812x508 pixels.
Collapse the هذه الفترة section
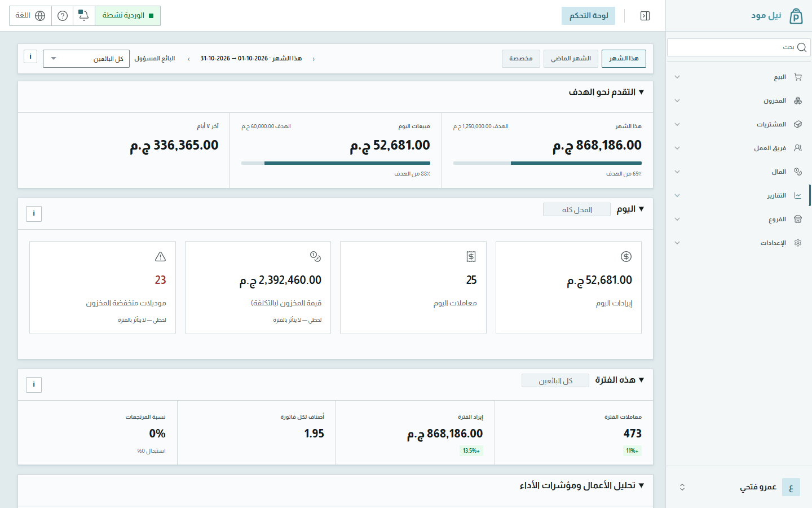pos(641,380)
